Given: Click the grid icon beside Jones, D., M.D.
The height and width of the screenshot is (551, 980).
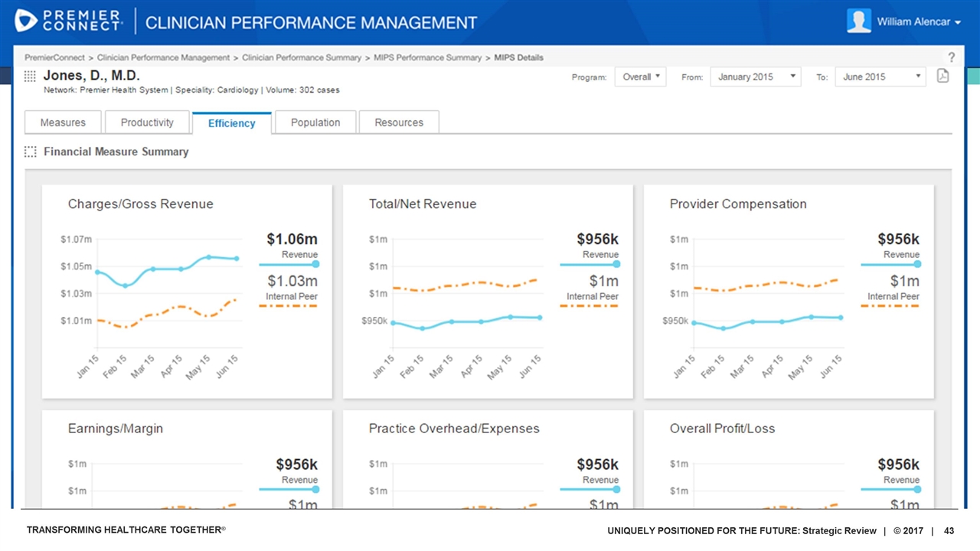Looking at the screenshot, I should 30,76.
